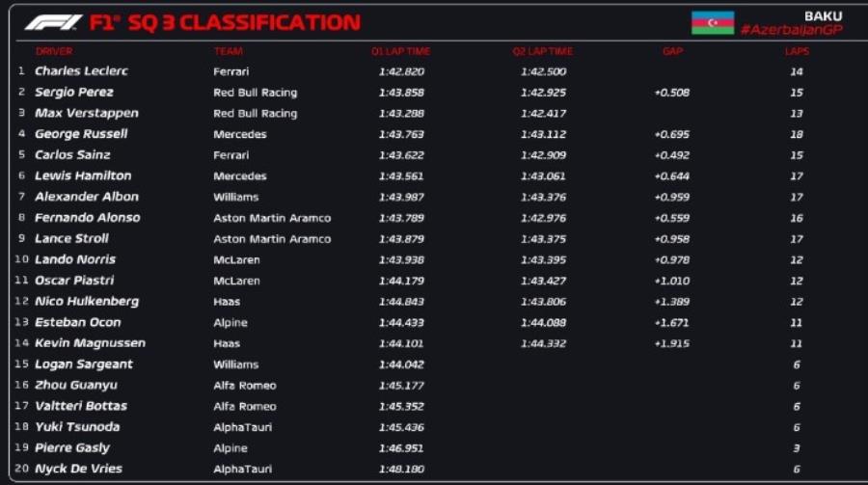The height and width of the screenshot is (485, 868).
Task: Click Fernando Alonso's Aston Martin Aramco team name
Action: pyautogui.click(x=272, y=218)
